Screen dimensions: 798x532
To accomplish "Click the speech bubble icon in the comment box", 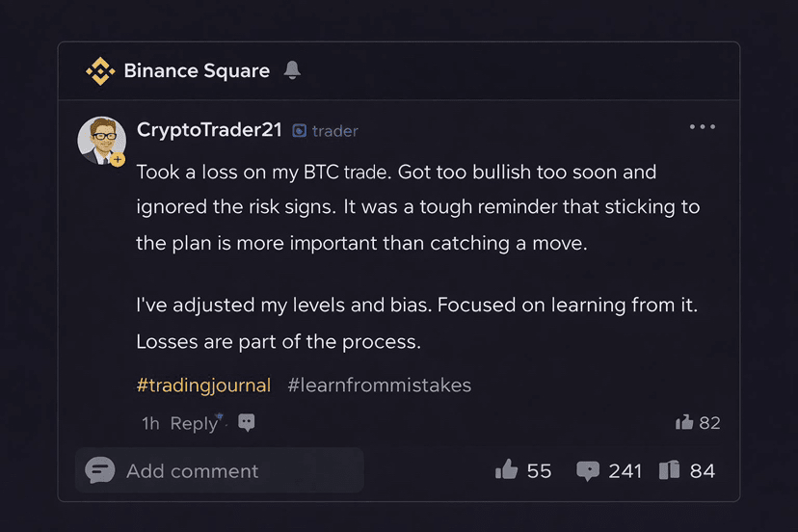I will pyautogui.click(x=100, y=470).
